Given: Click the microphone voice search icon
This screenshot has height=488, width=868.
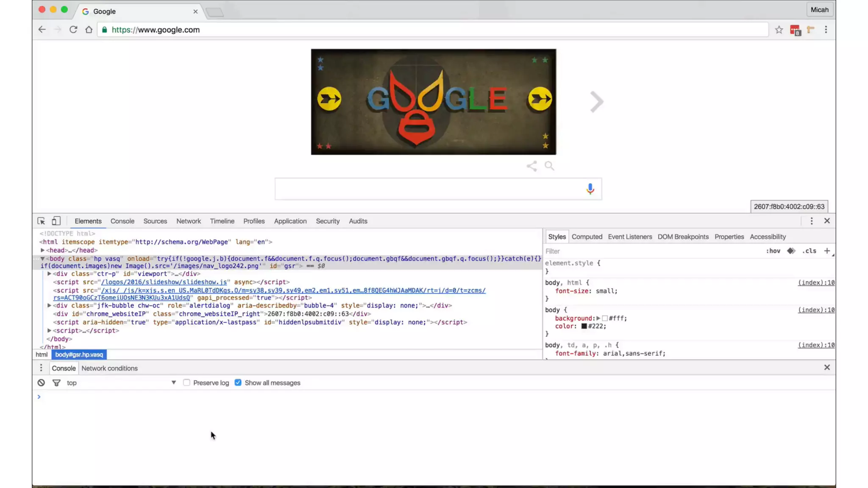Looking at the screenshot, I should 590,189.
